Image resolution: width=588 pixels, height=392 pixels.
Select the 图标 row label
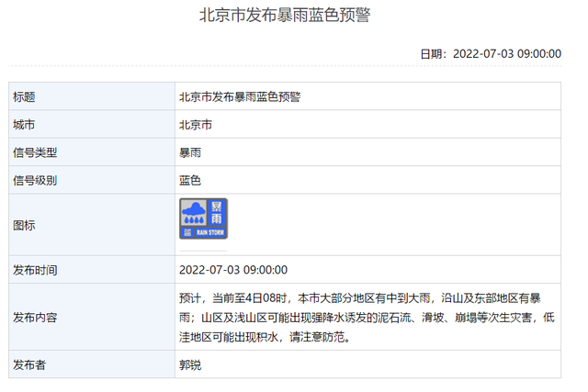24,225
